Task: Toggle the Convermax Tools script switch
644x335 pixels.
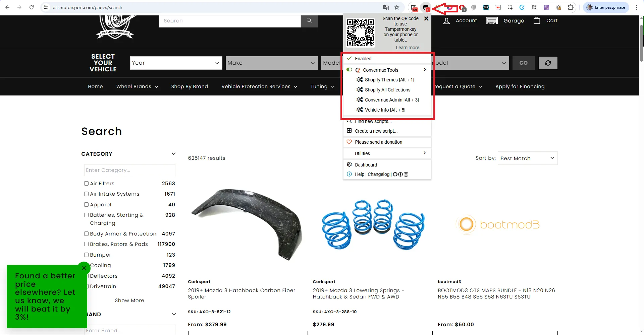Action: pyautogui.click(x=349, y=70)
